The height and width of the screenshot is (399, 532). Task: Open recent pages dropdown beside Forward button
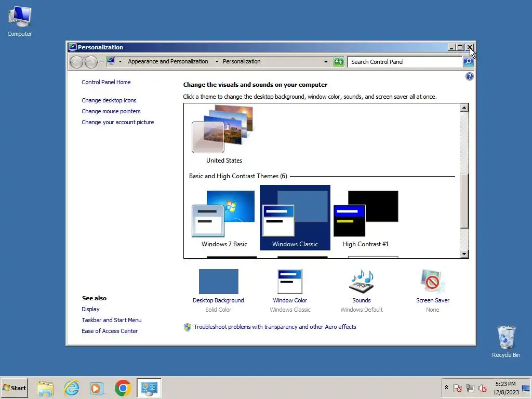click(101, 62)
